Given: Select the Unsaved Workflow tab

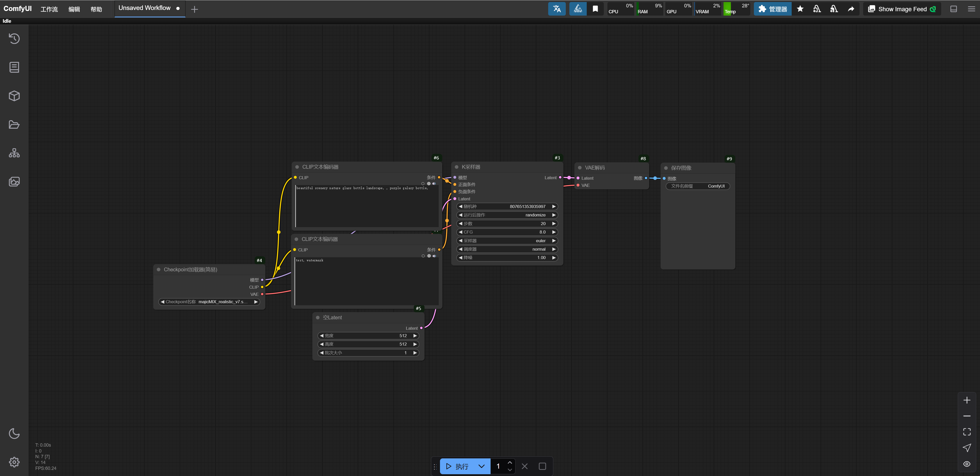Looking at the screenshot, I should (144, 8).
